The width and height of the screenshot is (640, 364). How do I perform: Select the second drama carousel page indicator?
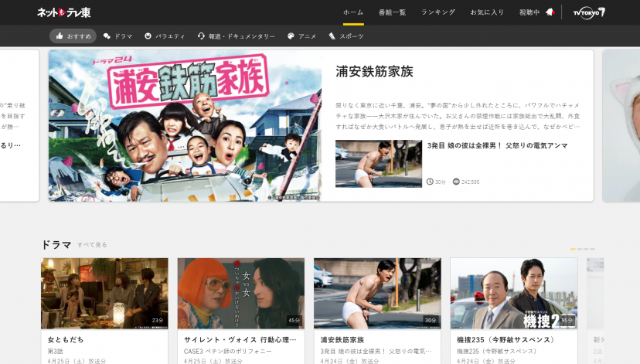click(580, 249)
